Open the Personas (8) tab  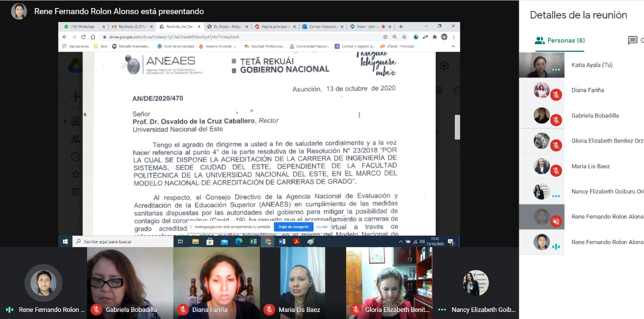pos(559,40)
